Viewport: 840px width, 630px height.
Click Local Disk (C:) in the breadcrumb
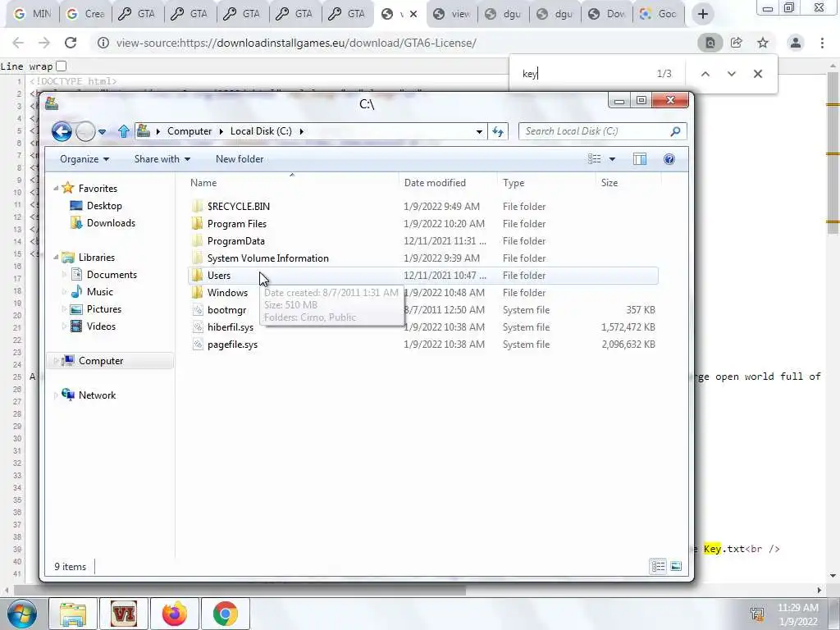click(x=261, y=131)
